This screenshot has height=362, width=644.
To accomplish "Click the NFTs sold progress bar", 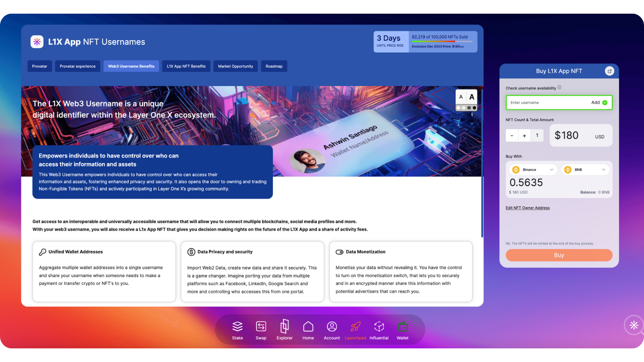I will (x=442, y=41).
